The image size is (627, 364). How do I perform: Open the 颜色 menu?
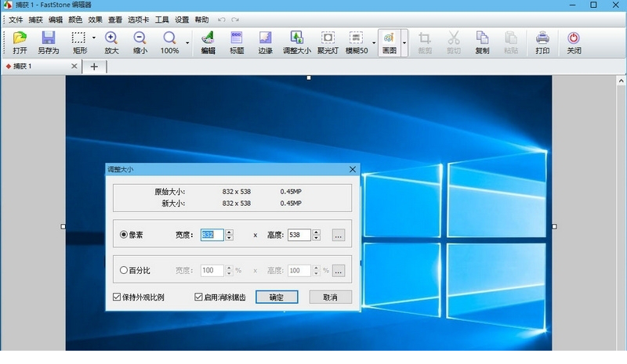[x=75, y=20]
